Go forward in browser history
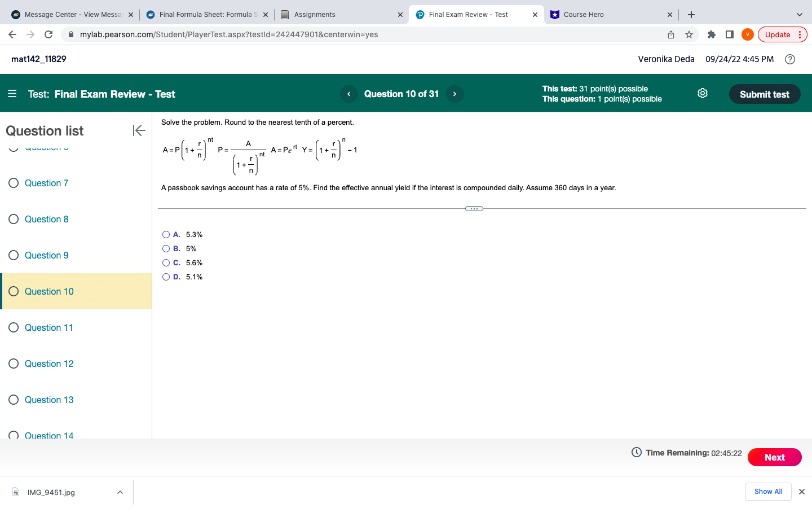The image size is (812, 508). tap(30, 34)
